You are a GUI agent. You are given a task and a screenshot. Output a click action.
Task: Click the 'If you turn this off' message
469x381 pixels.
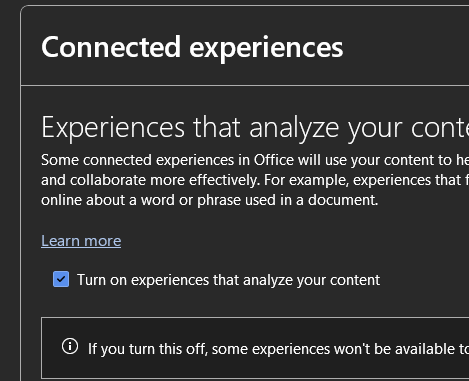pos(278,349)
